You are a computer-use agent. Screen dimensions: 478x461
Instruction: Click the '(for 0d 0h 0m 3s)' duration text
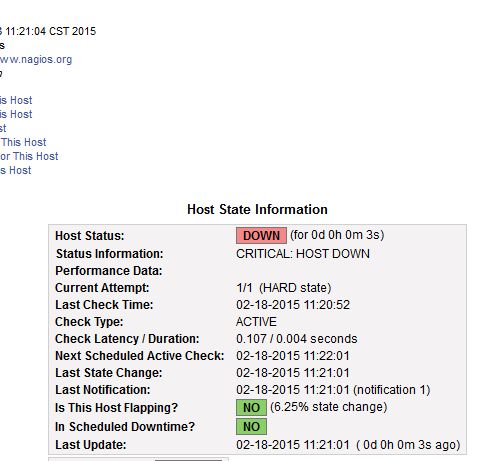(337, 235)
